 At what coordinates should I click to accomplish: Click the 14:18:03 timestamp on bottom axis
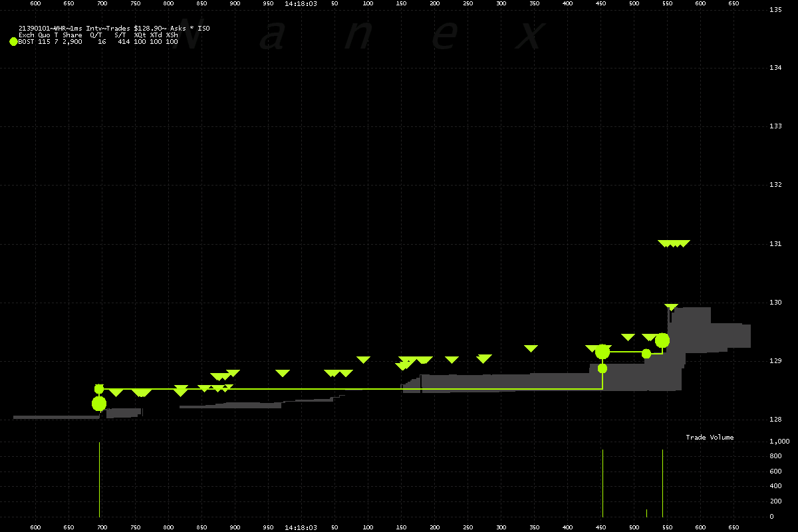[300, 527]
